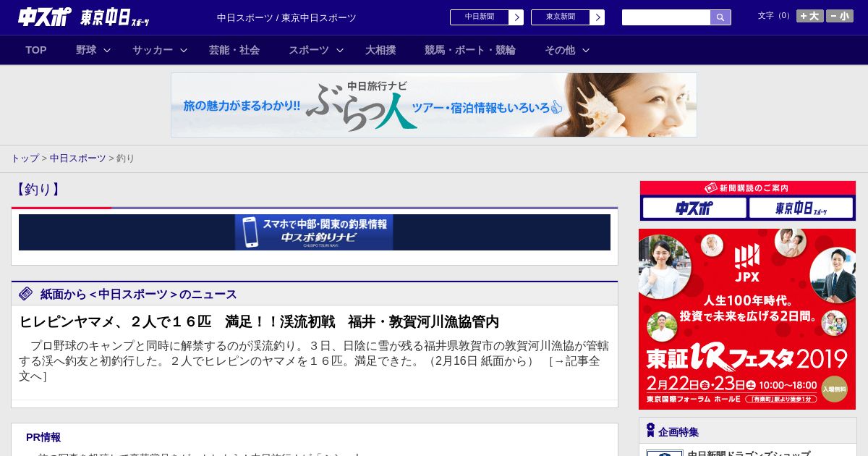Open the 芸能・社会 menu item

coord(234,50)
